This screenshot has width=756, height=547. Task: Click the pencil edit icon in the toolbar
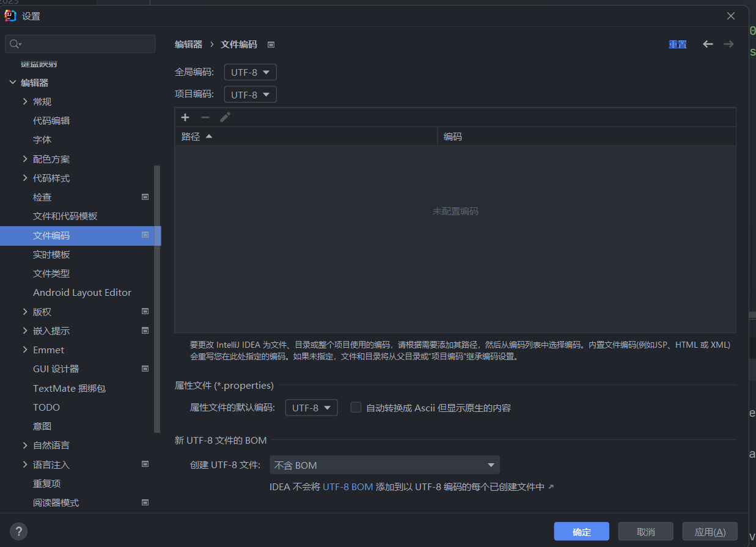pyautogui.click(x=225, y=117)
